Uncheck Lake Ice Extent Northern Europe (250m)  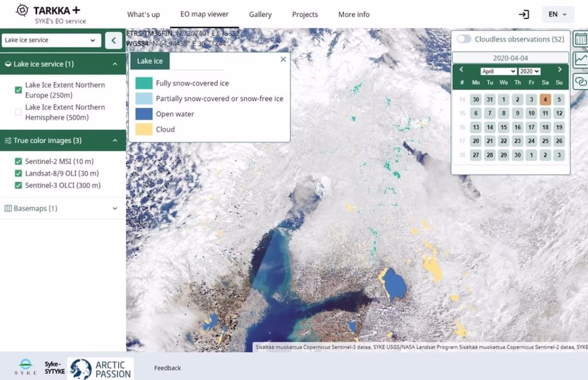(18, 90)
